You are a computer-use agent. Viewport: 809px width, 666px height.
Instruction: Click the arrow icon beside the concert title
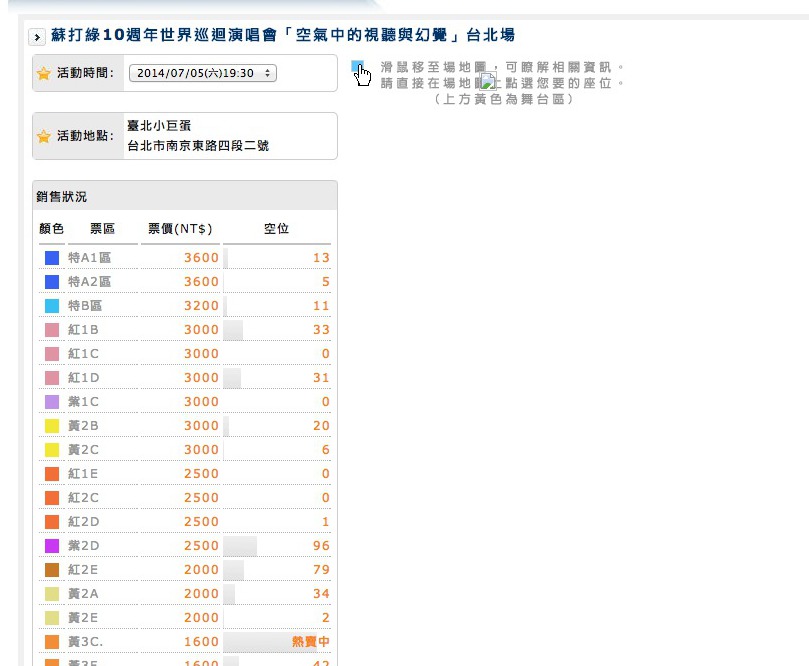click(37, 37)
